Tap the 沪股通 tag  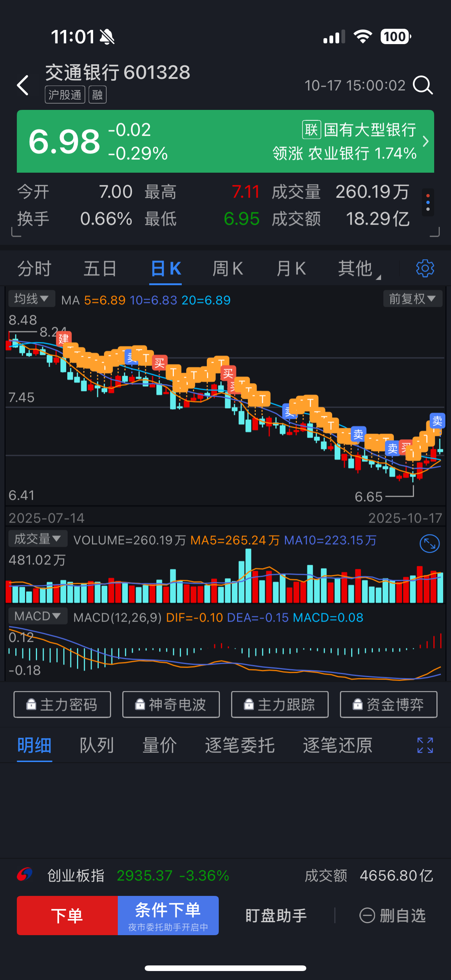click(x=65, y=95)
